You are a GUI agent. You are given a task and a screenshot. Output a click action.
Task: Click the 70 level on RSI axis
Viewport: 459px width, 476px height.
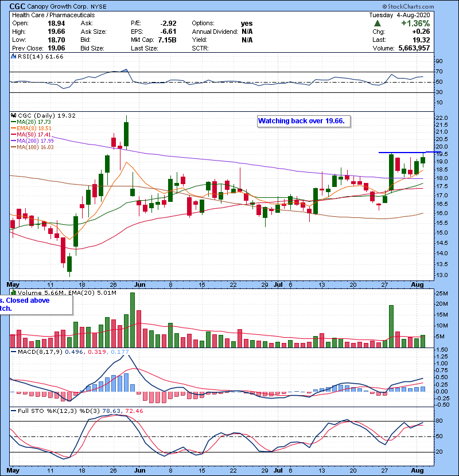tap(439, 72)
